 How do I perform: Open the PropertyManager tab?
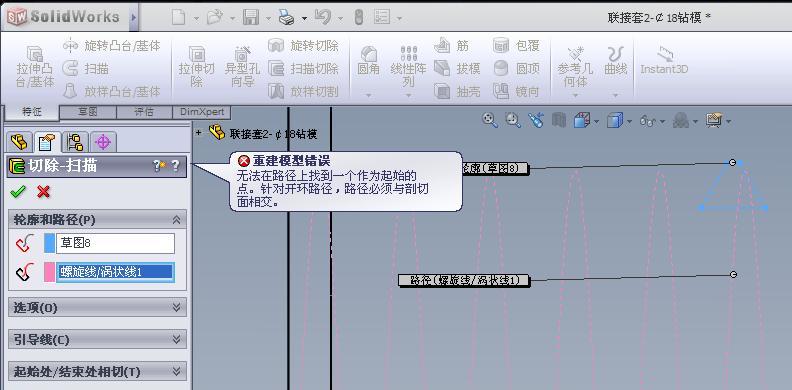47,142
